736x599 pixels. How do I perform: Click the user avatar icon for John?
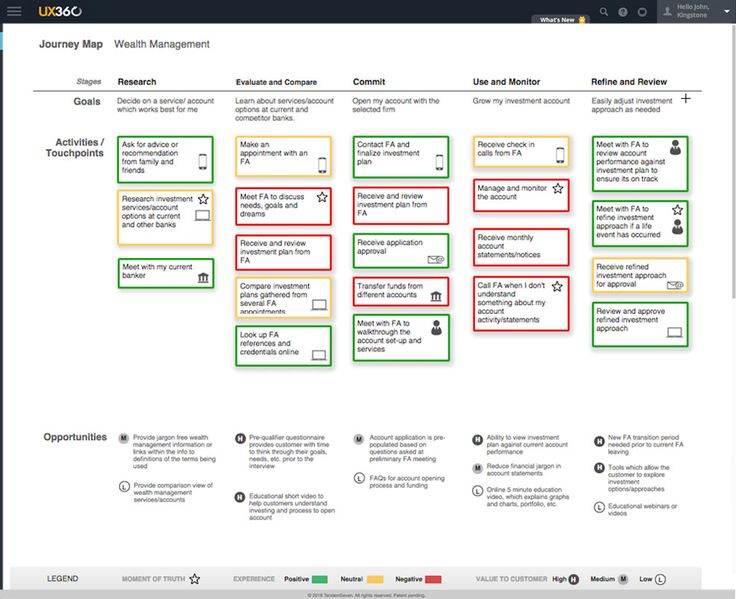(667, 11)
